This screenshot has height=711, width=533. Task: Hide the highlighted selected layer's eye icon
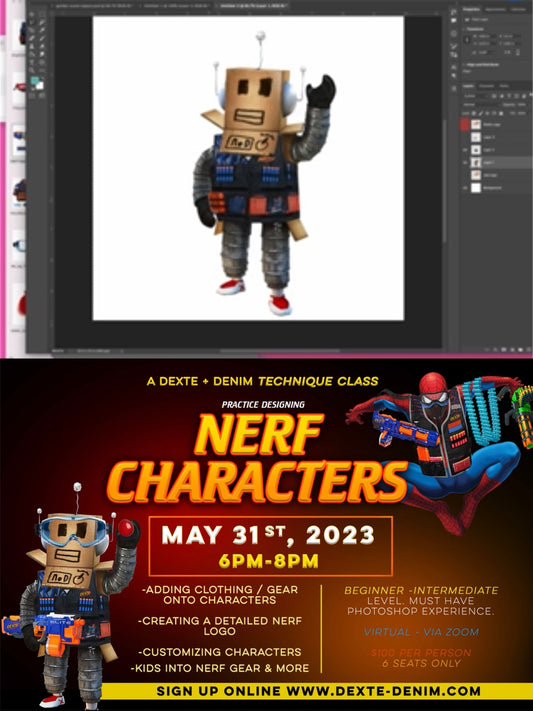[465, 162]
